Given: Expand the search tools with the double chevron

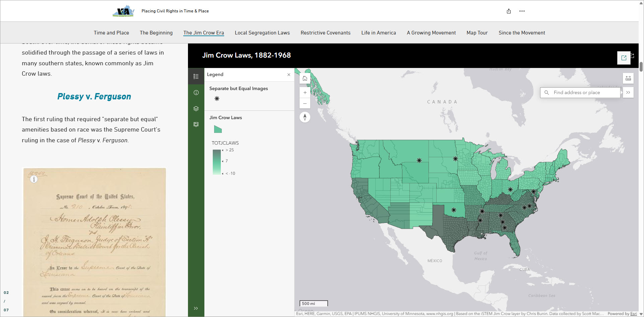Looking at the screenshot, I should (x=628, y=92).
